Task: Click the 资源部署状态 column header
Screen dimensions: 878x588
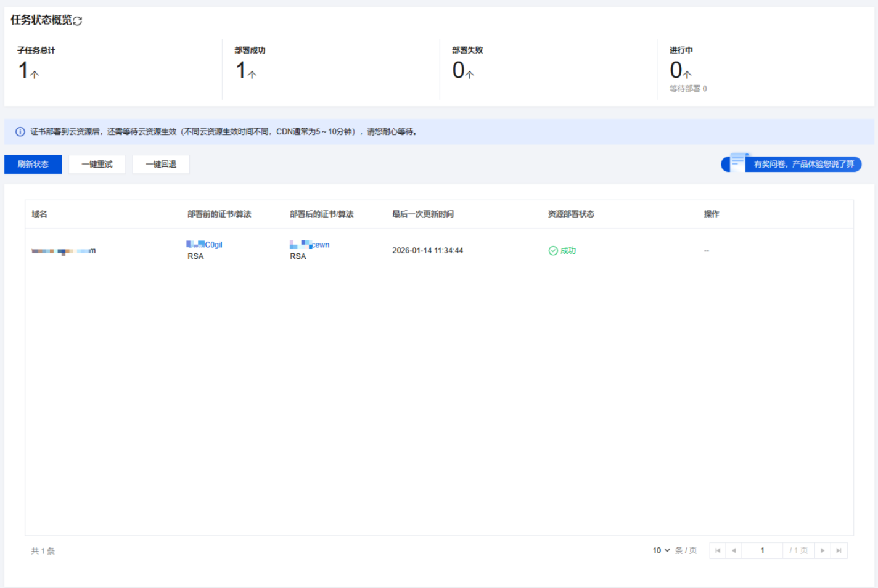Action: pyautogui.click(x=571, y=214)
